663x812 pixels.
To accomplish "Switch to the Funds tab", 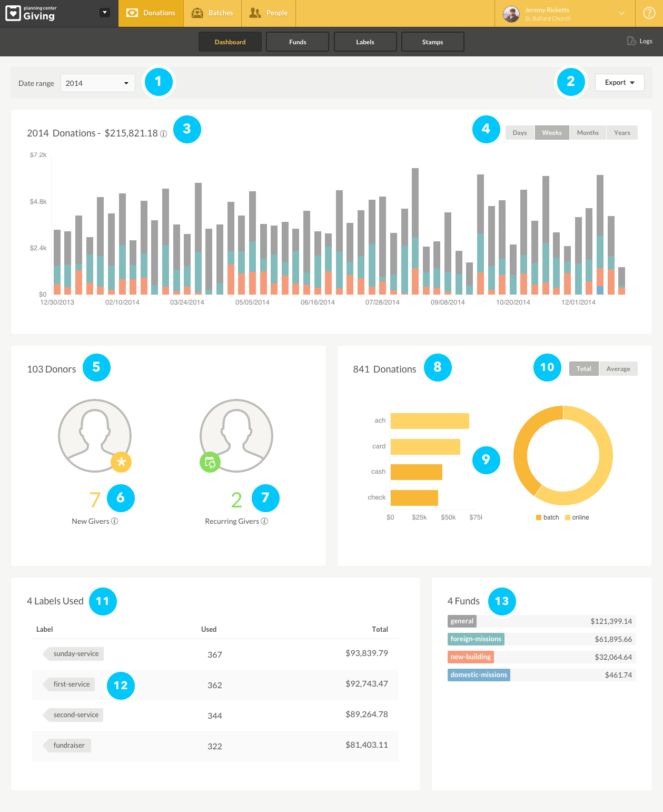I will 297,41.
